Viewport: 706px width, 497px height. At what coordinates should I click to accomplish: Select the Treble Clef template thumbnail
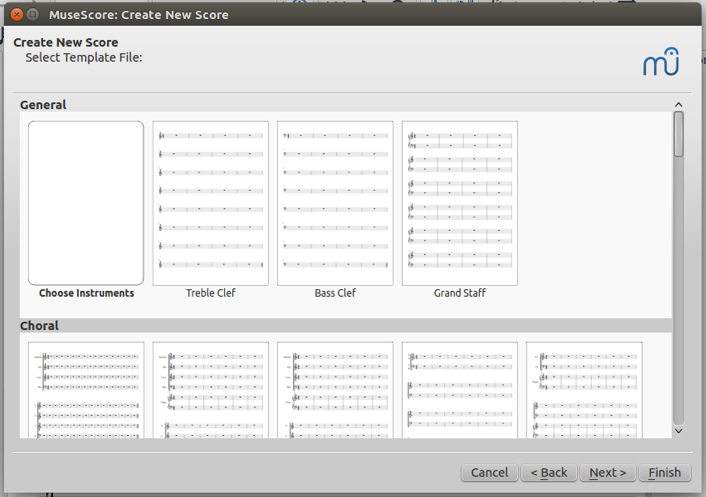tap(210, 203)
